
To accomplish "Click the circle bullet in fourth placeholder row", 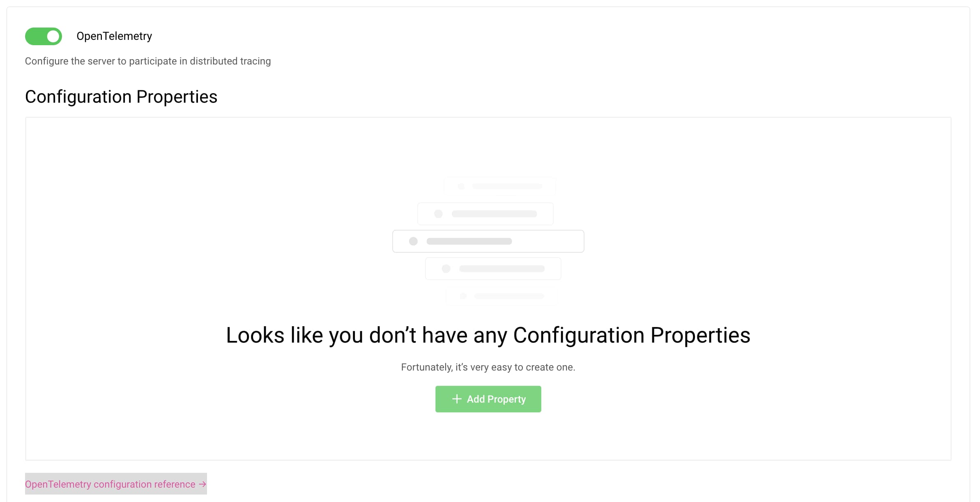I will (446, 269).
